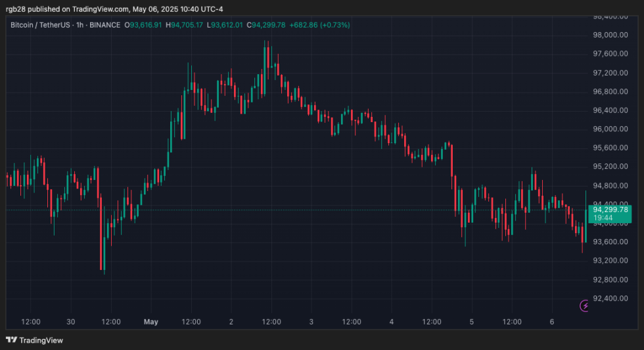Viewport: 644px width, 350px height.
Task: Click the 19:44 candle countdown timer
Action: coord(603,217)
